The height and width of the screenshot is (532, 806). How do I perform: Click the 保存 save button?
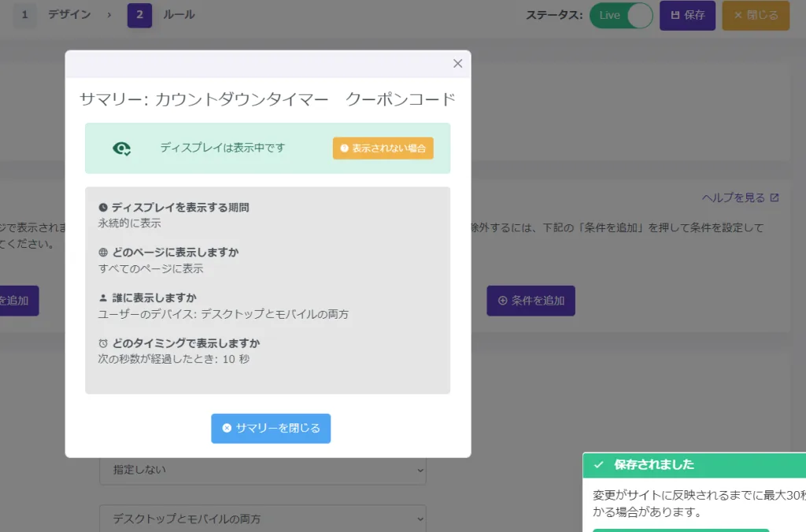[687, 16]
